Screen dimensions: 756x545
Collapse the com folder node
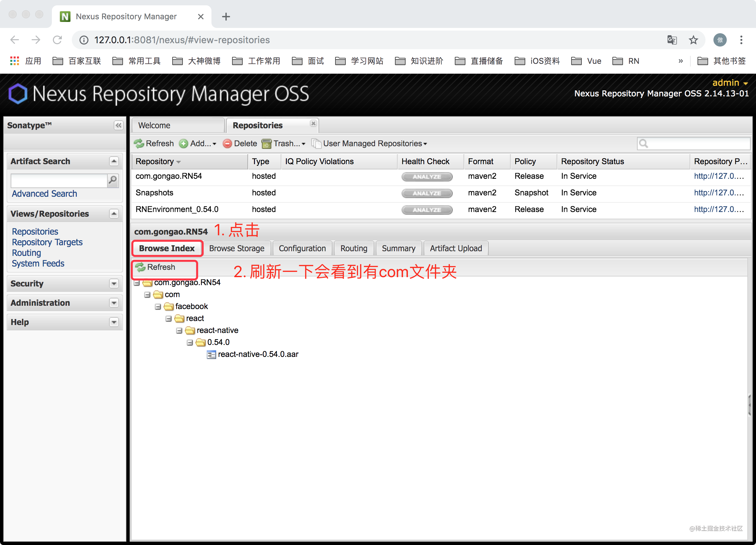147,295
